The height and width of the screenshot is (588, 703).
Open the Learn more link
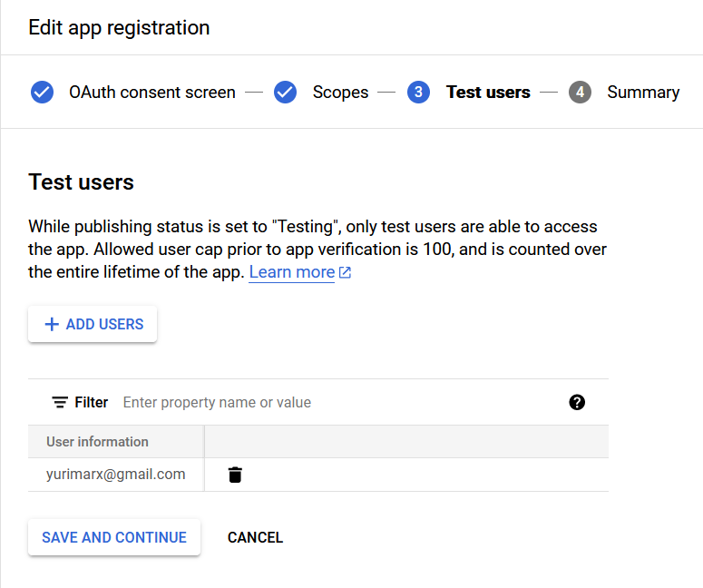[292, 272]
